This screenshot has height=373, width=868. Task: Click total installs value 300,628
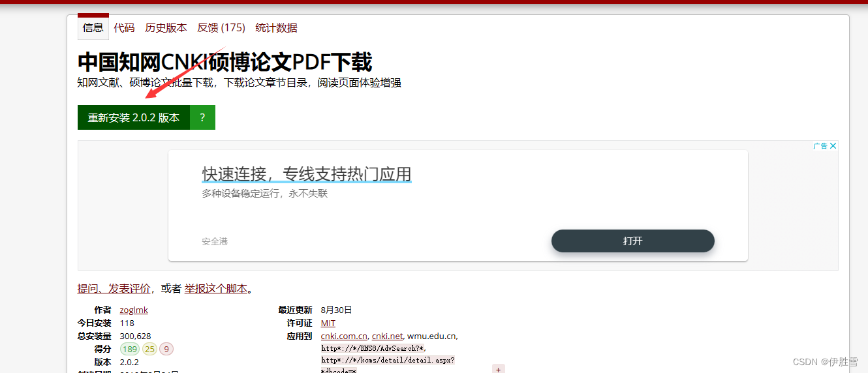(136, 336)
